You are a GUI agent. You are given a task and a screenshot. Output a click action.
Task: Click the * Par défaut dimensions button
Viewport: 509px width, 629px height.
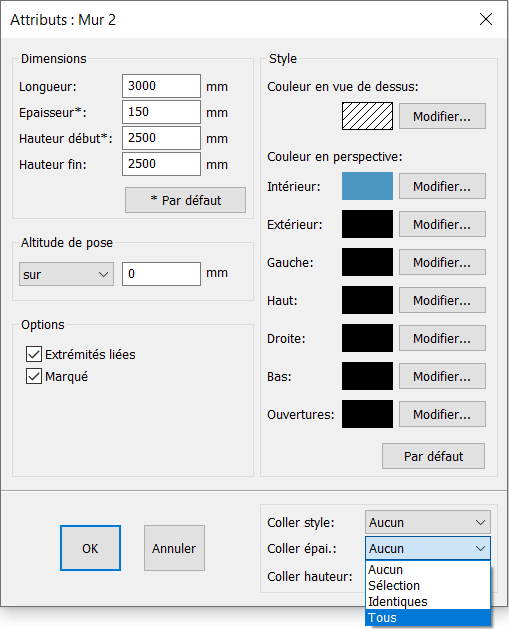click(x=185, y=200)
